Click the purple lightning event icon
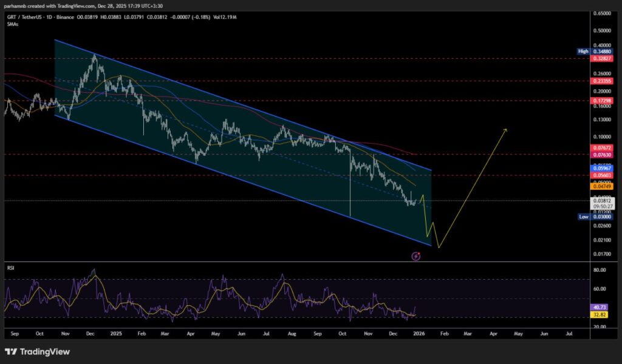Viewport: 622px width, 364px height. [416, 257]
